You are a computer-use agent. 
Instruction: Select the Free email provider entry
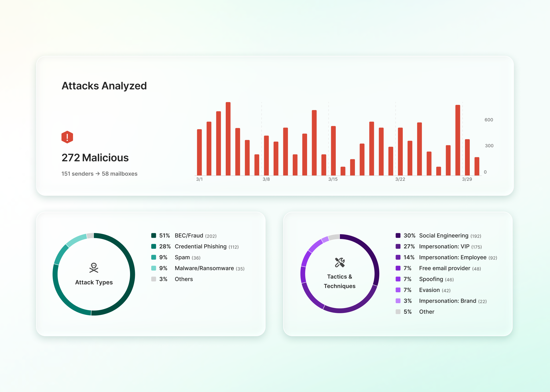444,268
